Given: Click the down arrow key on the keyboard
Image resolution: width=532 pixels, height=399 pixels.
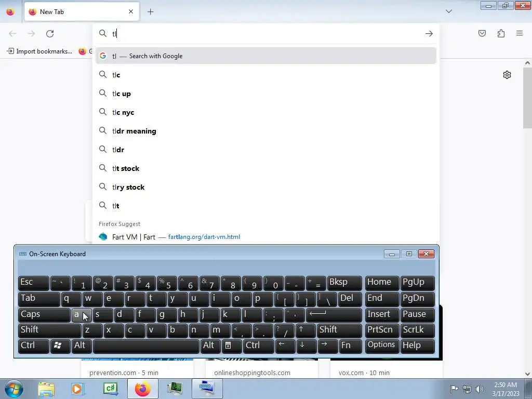Looking at the screenshot, I should pyautogui.click(x=306, y=347).
